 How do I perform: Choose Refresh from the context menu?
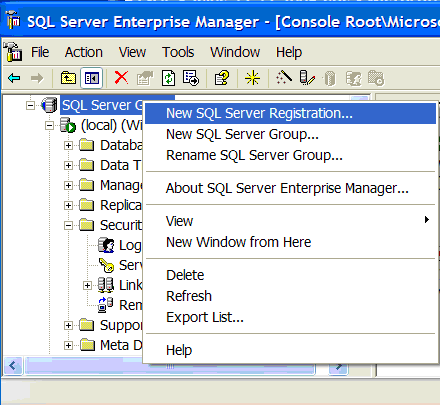click(290, 296)
